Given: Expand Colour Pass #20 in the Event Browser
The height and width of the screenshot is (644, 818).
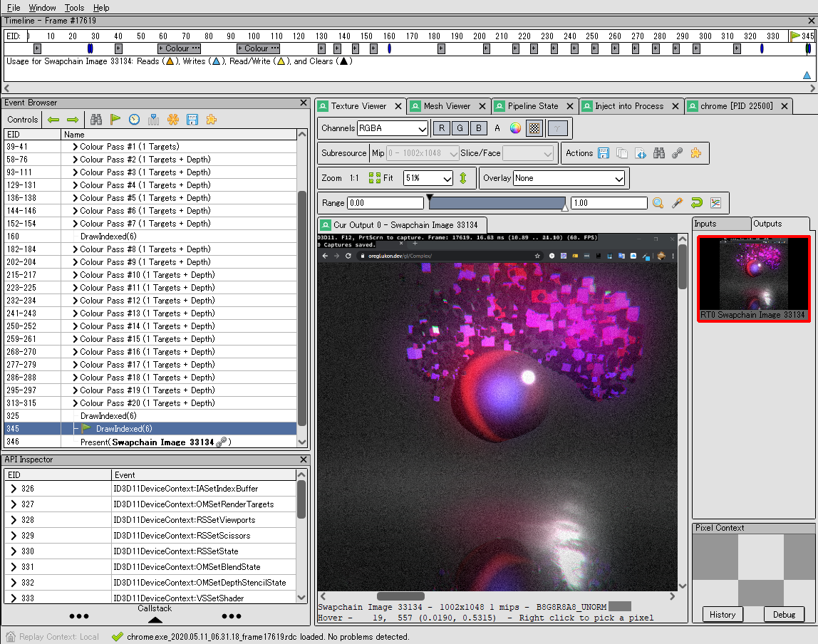Looking at the screenshot, I should point(73,403).
